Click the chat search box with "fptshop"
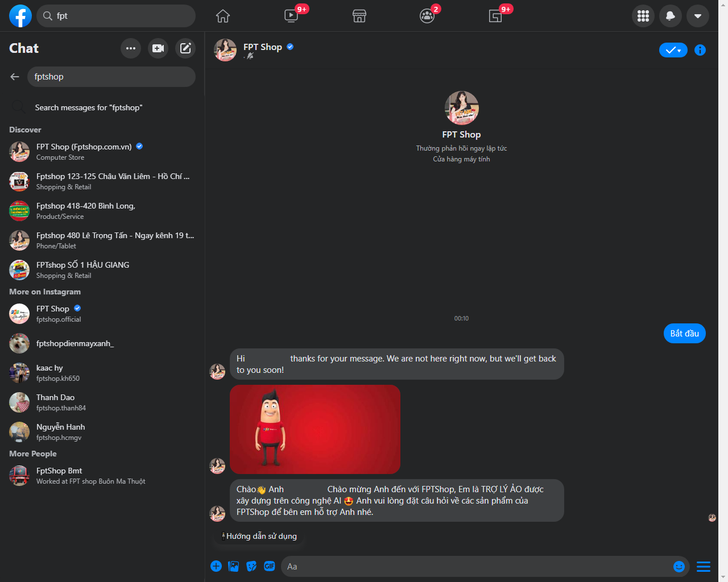 [x=111, y=77]
